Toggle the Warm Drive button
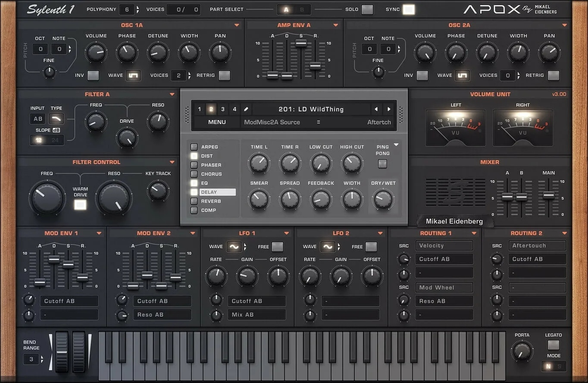This screenshot has width=588, height=383. [x=80, y=205]
